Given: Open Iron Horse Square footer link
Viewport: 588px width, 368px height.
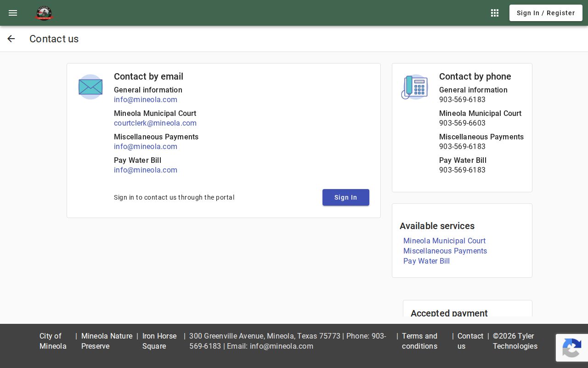Looking at the screenshot, I should [x=159, y=341].
